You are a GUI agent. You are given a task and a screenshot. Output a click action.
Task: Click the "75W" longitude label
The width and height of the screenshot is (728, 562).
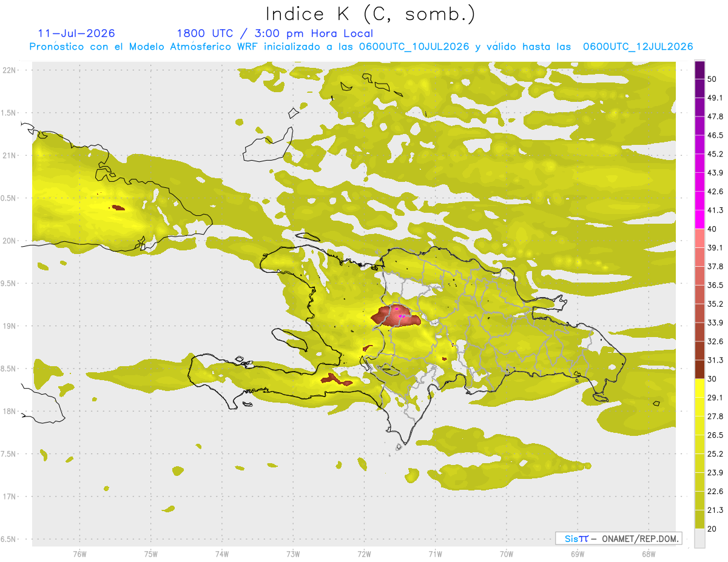pyautogui.click(x=150, y=554)
